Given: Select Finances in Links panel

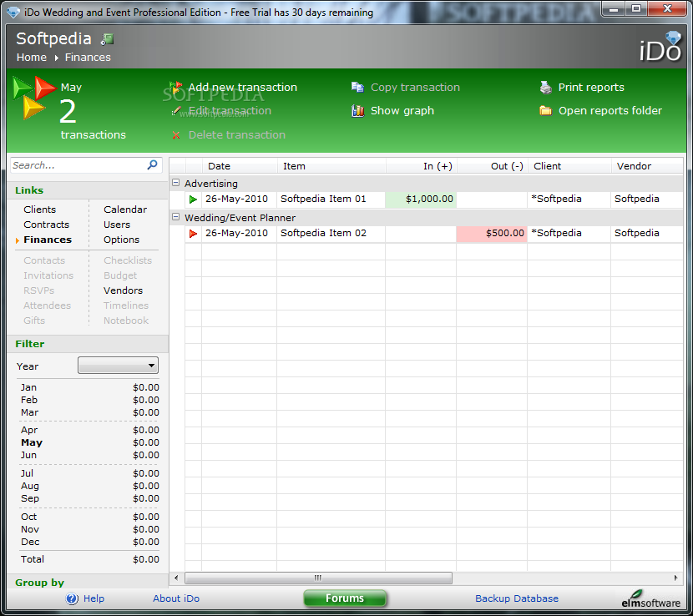Looking at the screenshot, I should tap(48, 240).
